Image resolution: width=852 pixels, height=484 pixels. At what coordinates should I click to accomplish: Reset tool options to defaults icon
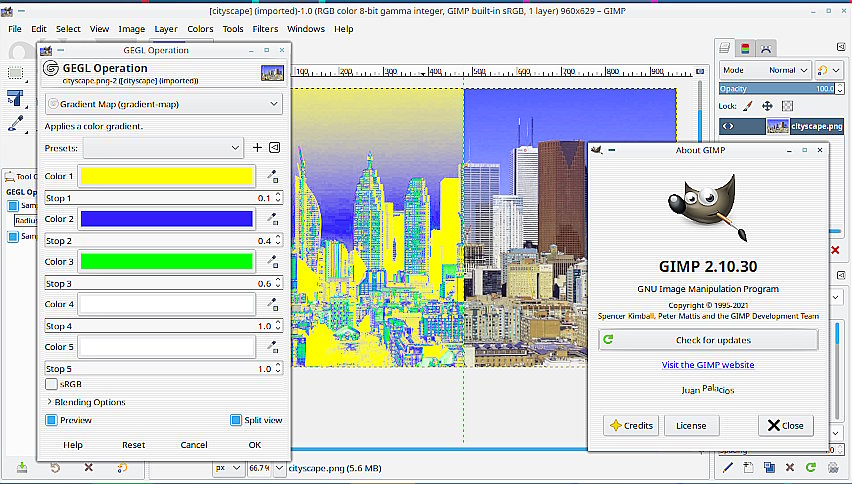[122, 467]
